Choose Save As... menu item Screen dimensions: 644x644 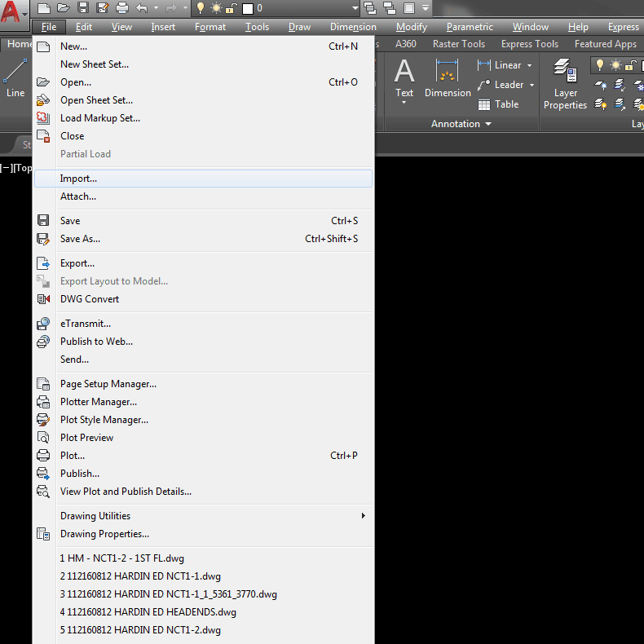[x=203, y=239]
